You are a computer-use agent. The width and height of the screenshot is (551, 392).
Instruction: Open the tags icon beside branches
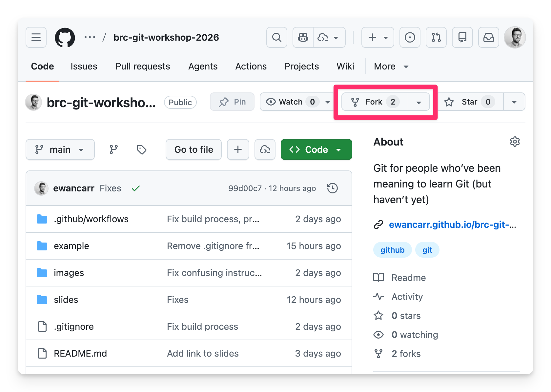[141, 149]
